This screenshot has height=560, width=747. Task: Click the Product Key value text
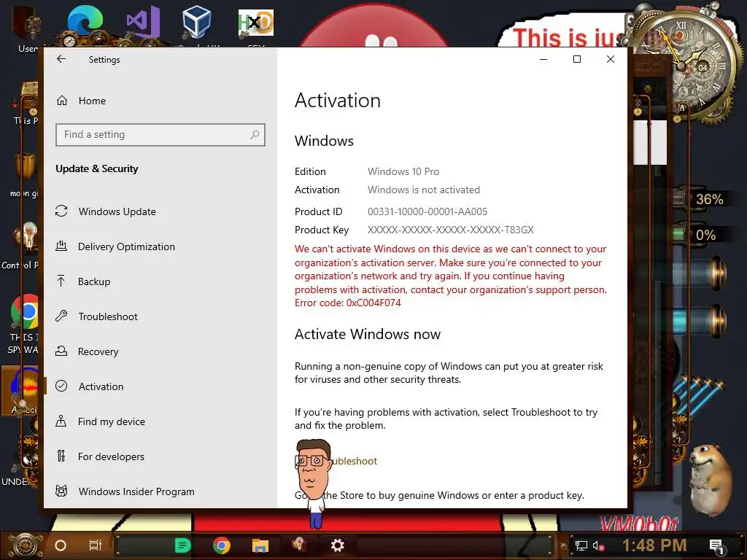point(450,230)
